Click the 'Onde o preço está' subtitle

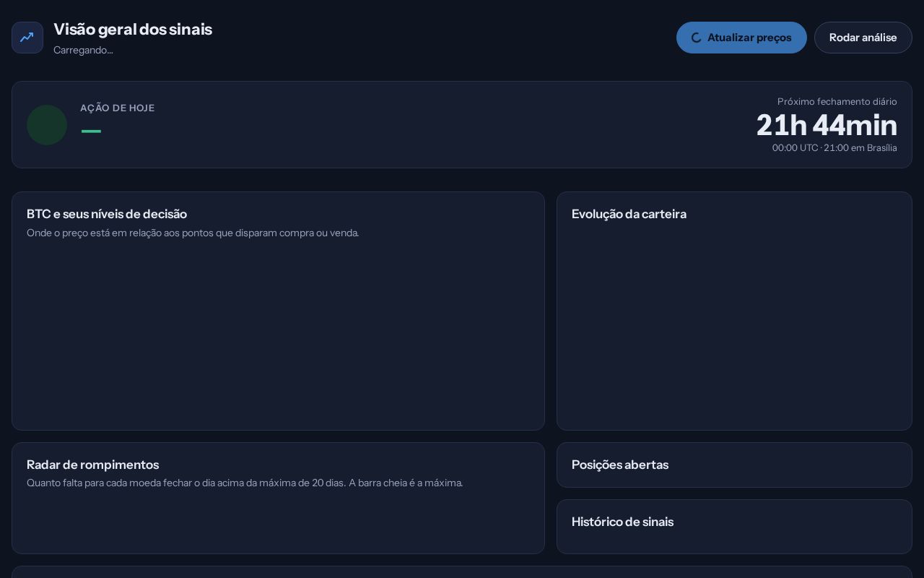pyautogui.click(x=193, y=233)
